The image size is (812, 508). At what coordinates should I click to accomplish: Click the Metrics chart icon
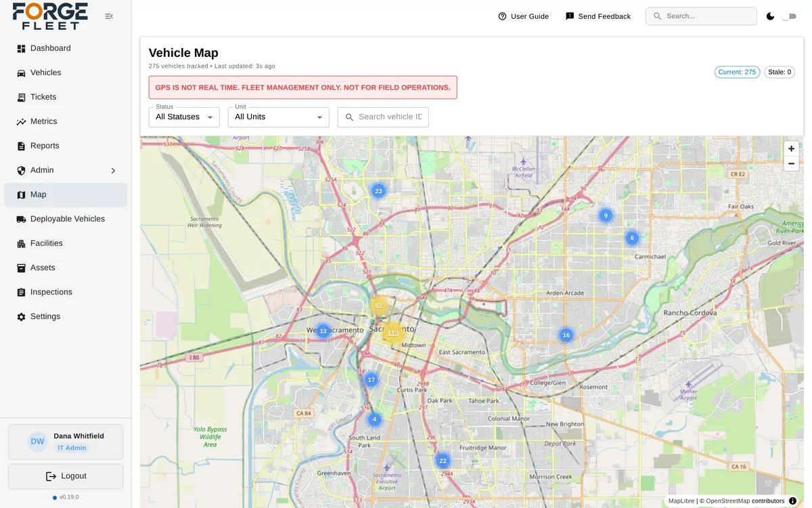click(21, 122)
